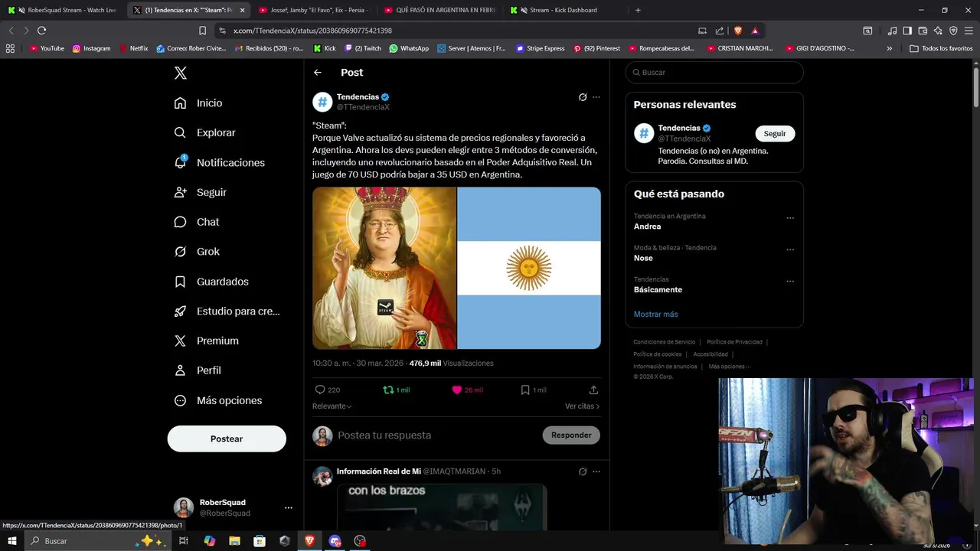Open Política de Privacidad link
The height and width of the screenshot is (551, 980).
click(734, 342)
